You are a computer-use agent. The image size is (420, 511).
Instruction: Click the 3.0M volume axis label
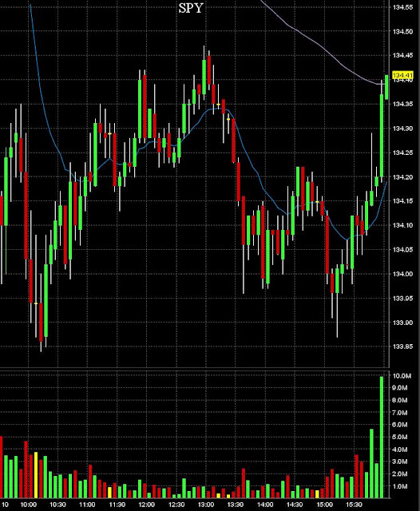pos(400,461)
